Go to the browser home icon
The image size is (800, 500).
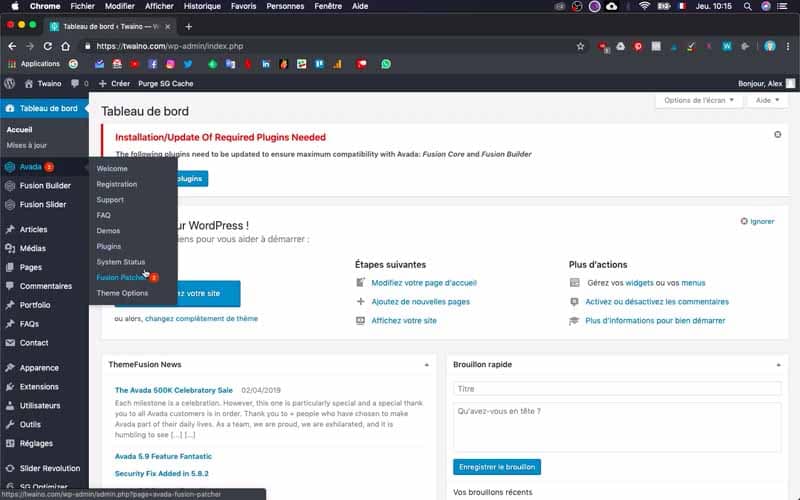click(65, 46)
